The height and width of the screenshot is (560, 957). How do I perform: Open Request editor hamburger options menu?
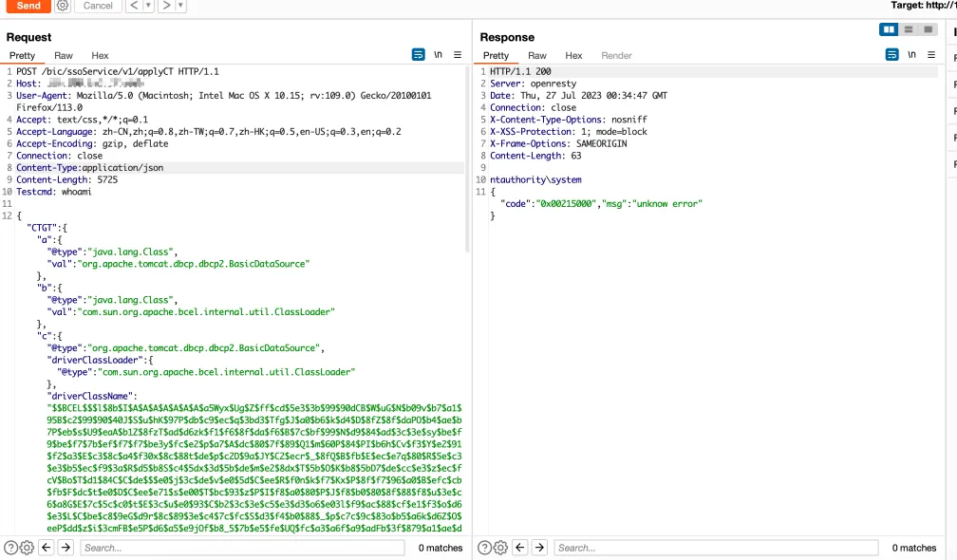pos(458,55)
